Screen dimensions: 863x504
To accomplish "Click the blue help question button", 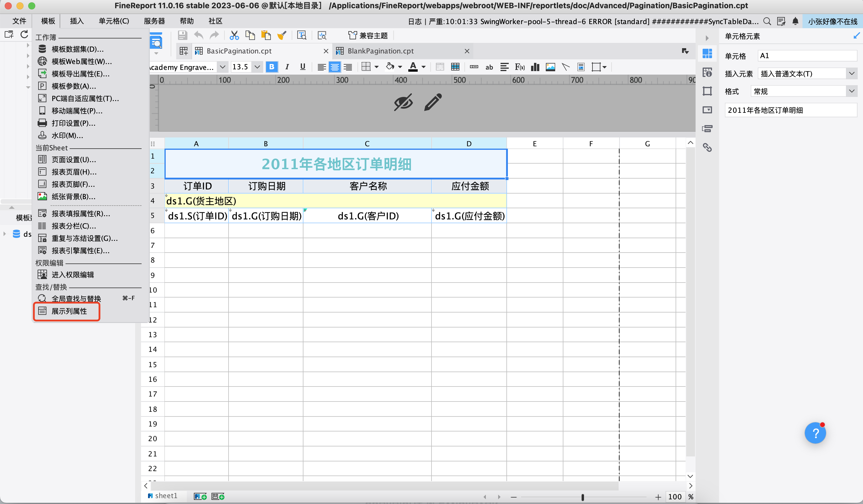I will [x=815, y=433].
